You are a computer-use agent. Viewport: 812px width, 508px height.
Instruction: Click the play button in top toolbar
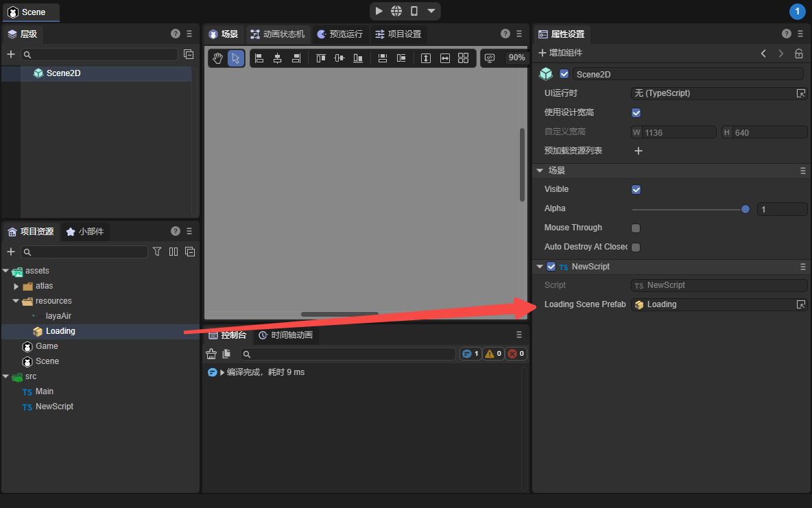tap(379, 11)
